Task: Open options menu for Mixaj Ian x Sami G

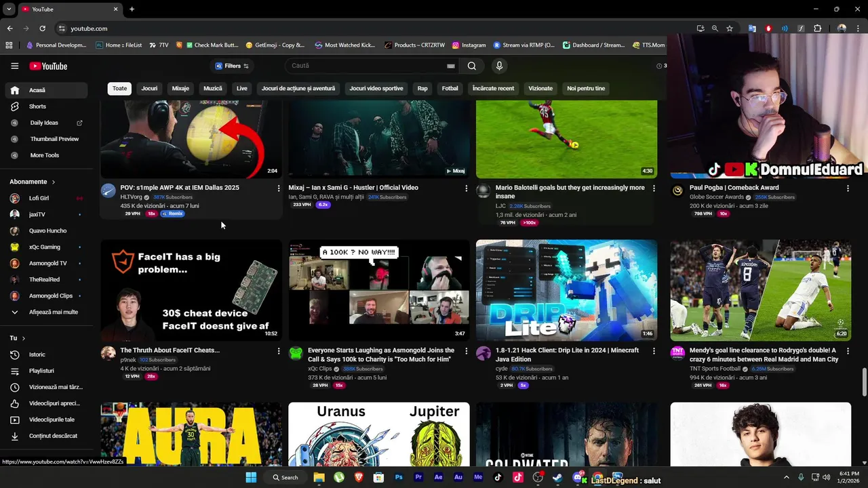Action: pos(466,188)
